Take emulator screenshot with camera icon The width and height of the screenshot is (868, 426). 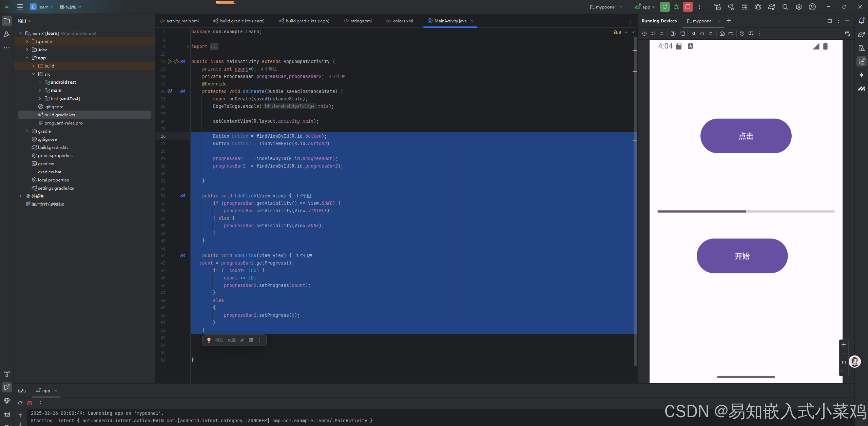coord(722,34)
